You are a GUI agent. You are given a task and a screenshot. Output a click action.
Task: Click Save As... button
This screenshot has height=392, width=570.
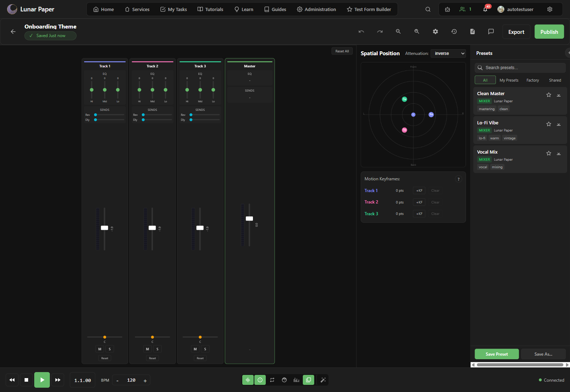click(543, 354)
